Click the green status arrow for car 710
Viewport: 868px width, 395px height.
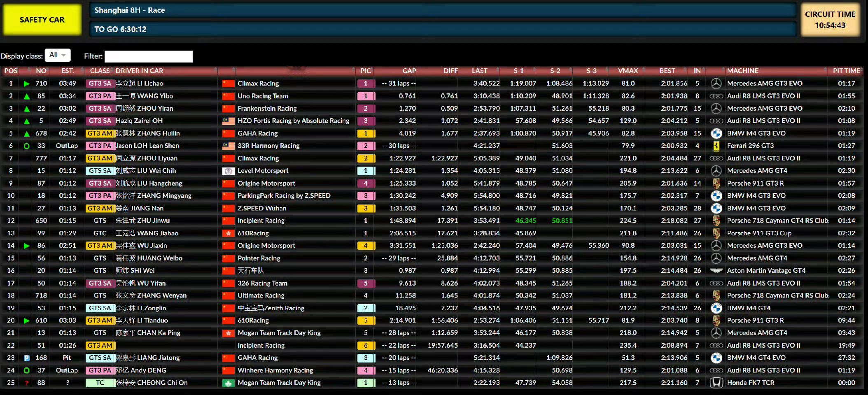26,84
